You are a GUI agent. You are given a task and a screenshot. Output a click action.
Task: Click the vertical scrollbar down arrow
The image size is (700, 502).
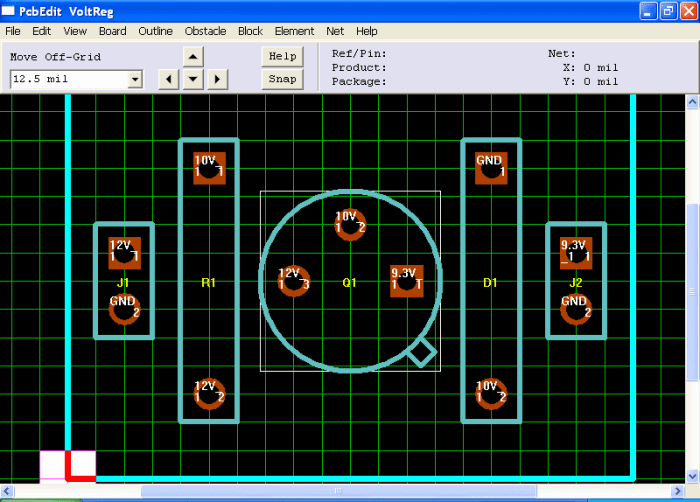[x=692, y=476]
